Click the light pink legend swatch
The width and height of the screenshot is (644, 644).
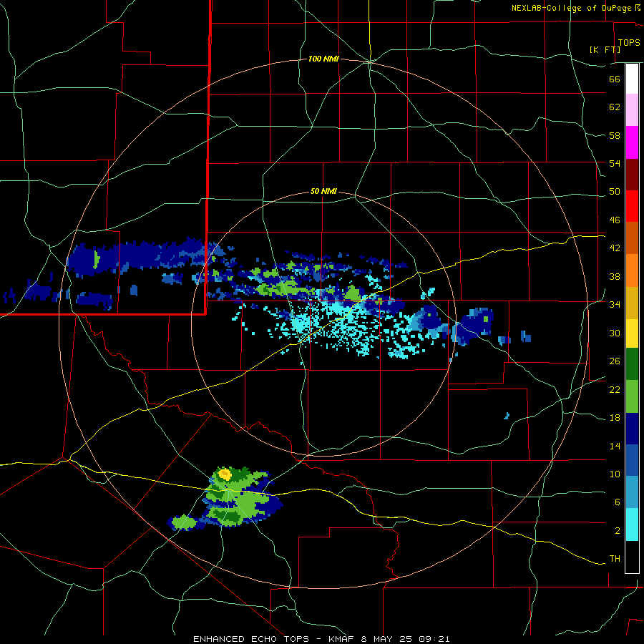click(x=632, y=110)
